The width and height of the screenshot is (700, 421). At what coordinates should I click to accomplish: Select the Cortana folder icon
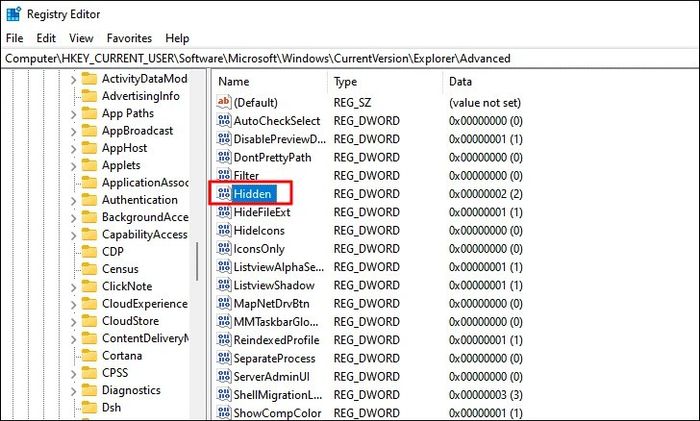(89, 355)
